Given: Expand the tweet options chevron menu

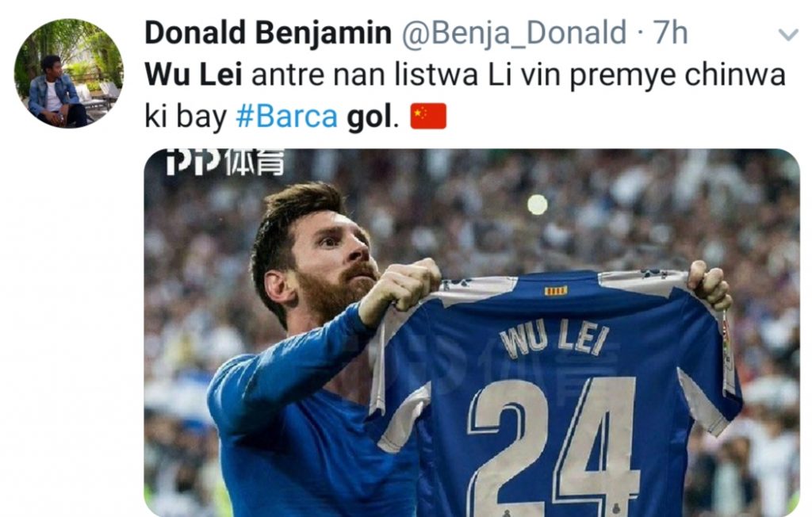Looking at the screenshot, I should click(x=788, y=35).
